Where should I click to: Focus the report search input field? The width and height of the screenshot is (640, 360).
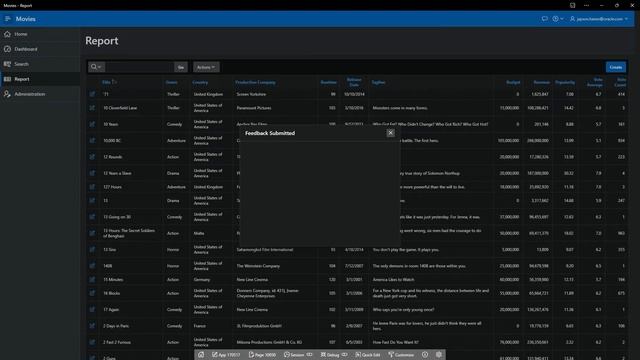pos(140,67)
